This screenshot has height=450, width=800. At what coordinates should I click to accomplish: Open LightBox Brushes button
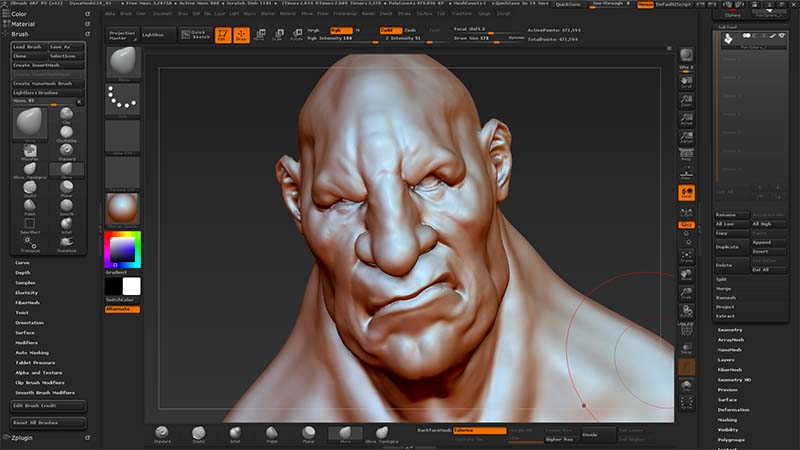tap(48, 93)
